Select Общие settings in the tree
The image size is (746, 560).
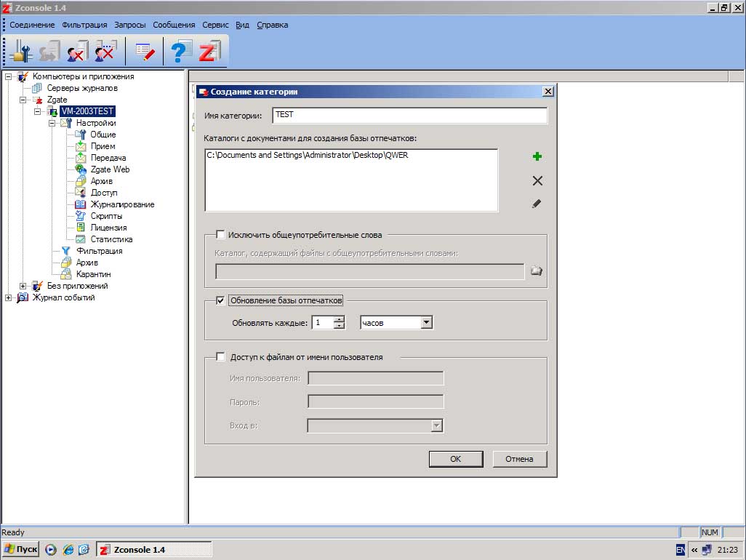point(103,135)
